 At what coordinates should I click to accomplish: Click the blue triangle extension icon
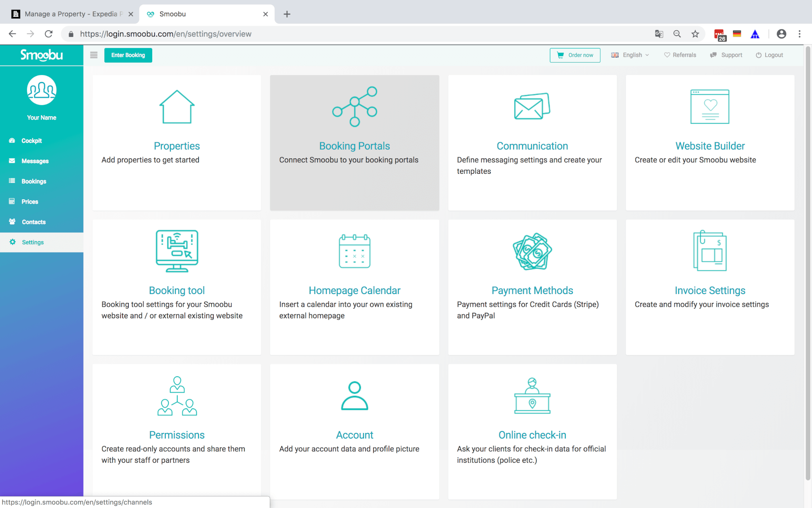[x=755, y=34]
